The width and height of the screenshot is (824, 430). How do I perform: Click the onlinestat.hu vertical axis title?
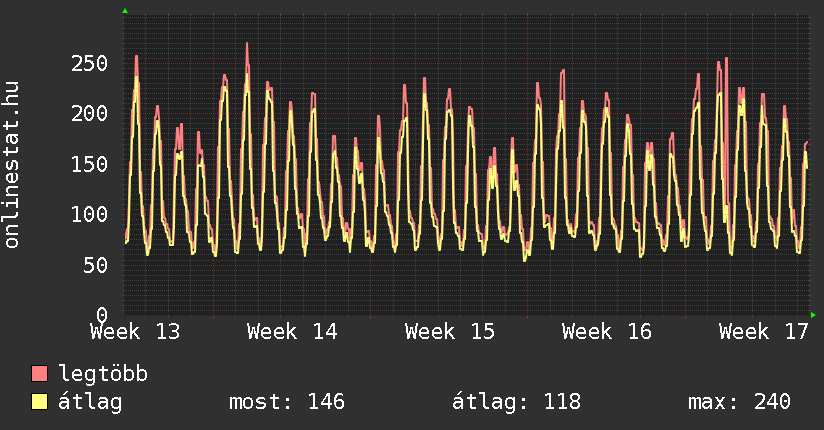[x=13, y=165]
